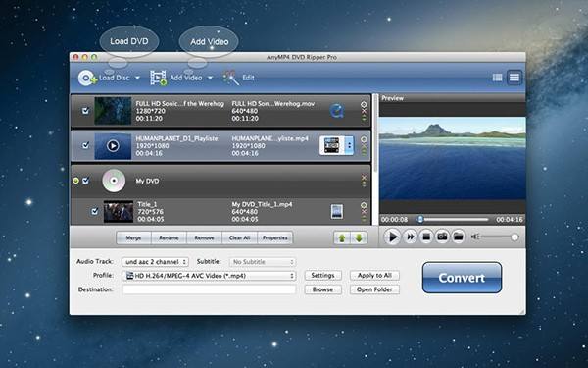Viewport: 588px width, 368px height.
Task: Click the Add Video film icon
Action: [158, 78]
